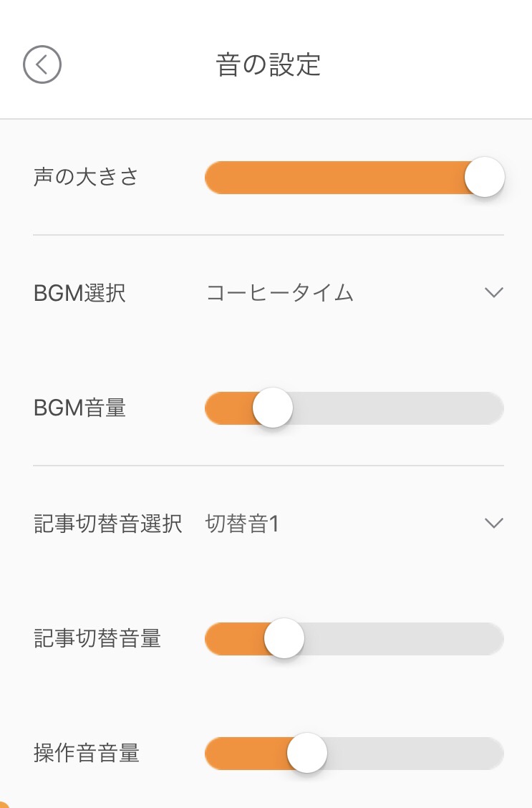Click the 操作音音量 label
This screenshot has height=808, width=532.
87,754
